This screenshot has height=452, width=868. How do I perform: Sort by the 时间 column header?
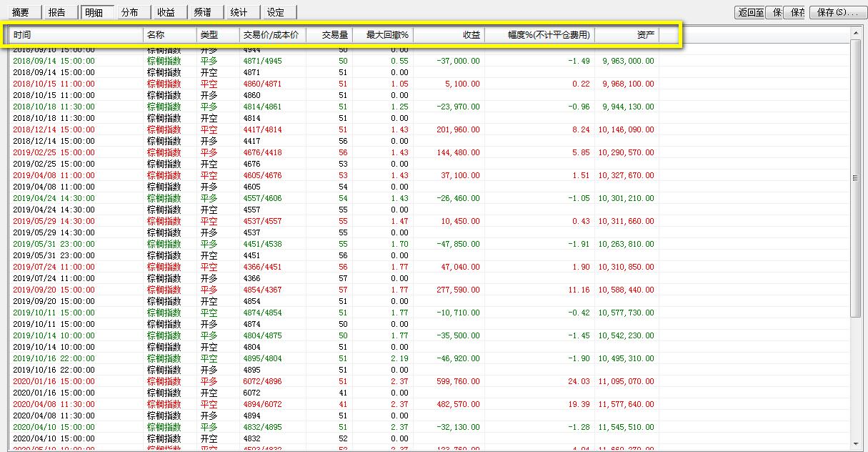(76, 35)
